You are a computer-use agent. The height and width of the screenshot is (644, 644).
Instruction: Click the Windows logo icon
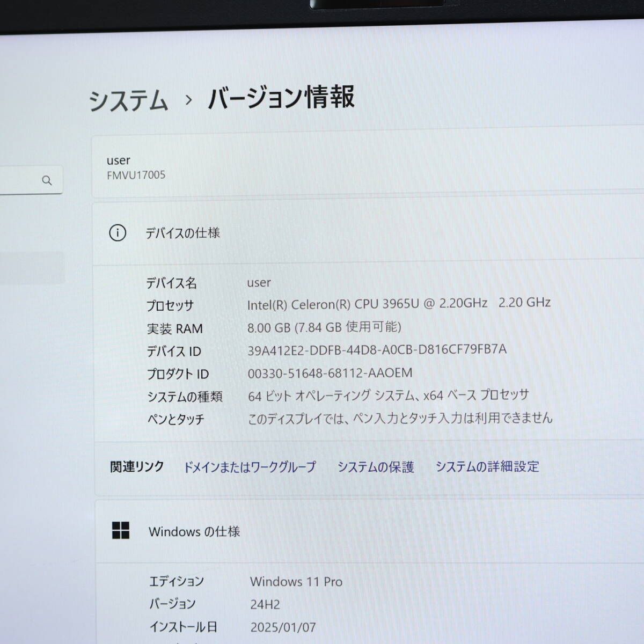[x=121, y=530]
